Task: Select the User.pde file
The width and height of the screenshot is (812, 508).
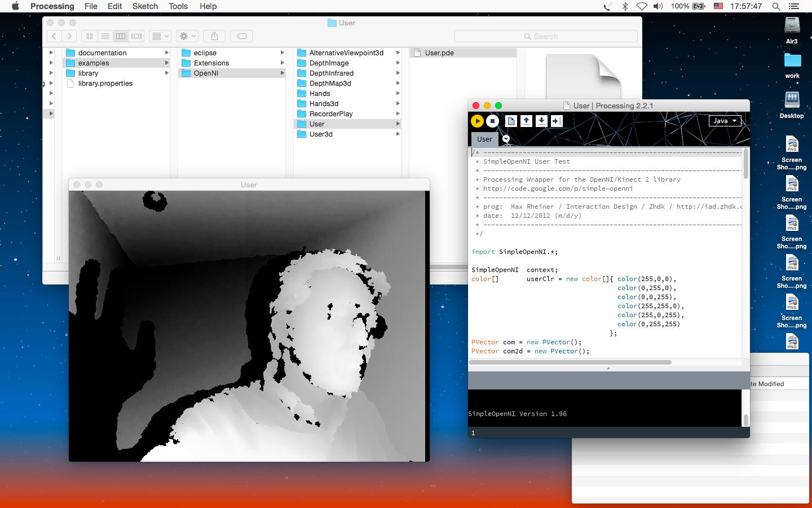Action: coord(463,53)
